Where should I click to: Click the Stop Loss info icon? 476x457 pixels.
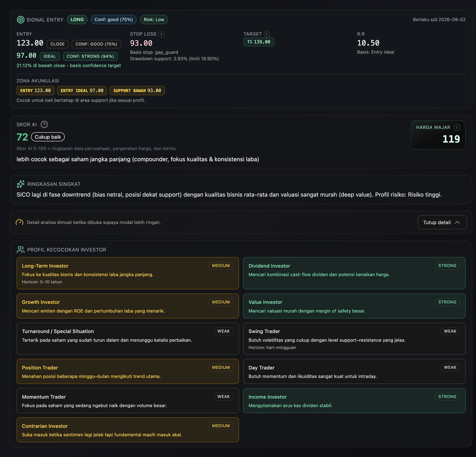(161, 34)
